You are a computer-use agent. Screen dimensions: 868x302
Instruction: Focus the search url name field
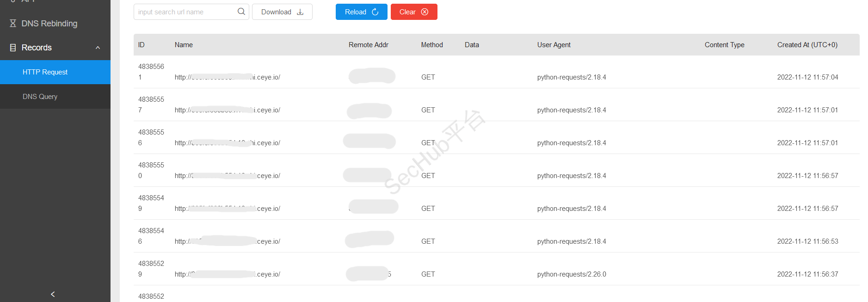click(186, 12)
